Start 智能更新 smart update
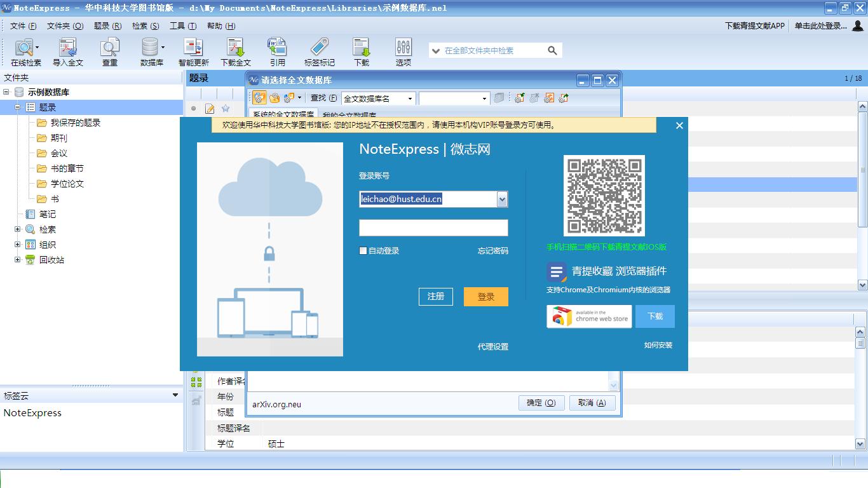 tap(193, 52)
